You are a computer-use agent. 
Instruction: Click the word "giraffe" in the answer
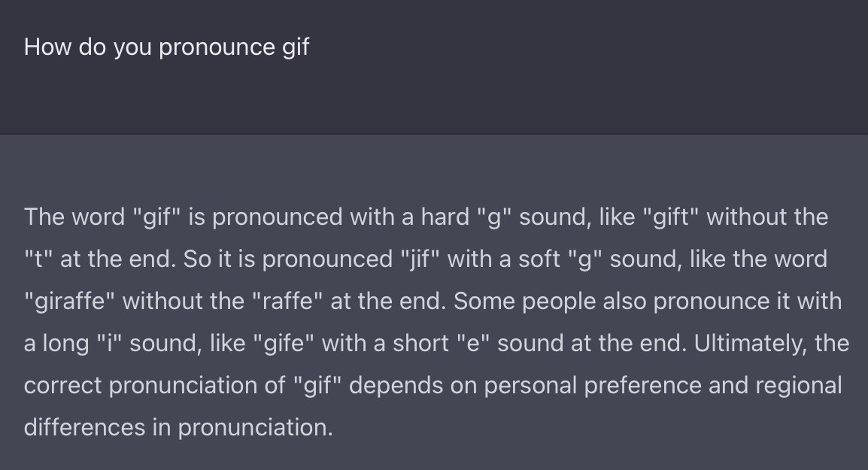point(69,302)
